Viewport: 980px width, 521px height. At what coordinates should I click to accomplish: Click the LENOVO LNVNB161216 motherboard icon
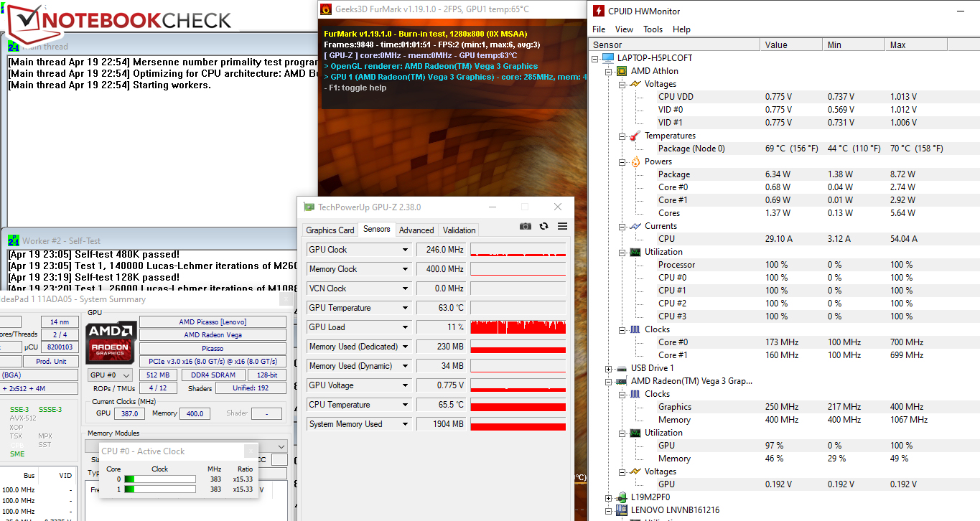pyautogui.click(x=622, y=510)
